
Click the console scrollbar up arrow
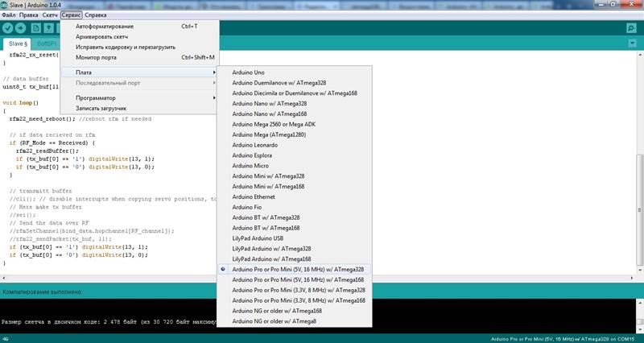(x=640, y=303)
